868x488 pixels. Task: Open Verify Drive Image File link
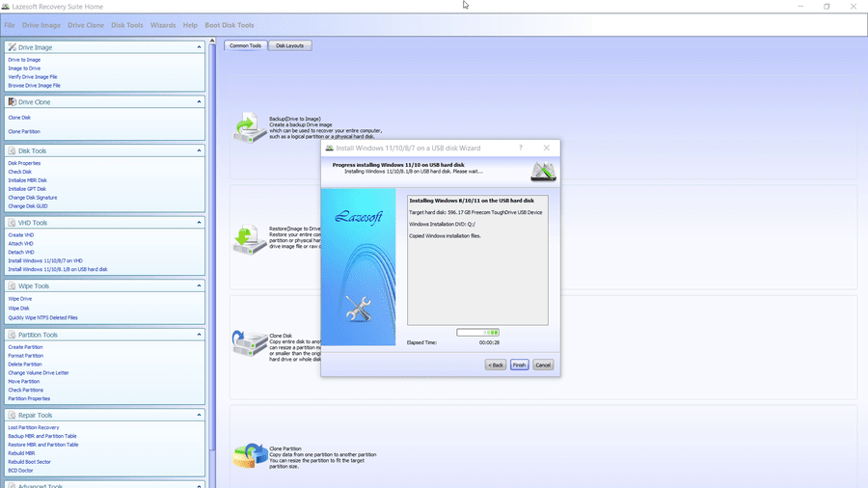(33, 77)
